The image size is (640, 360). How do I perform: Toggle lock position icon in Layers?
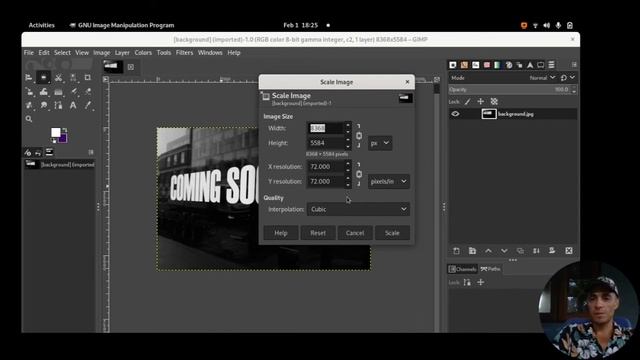click(480, 101)
